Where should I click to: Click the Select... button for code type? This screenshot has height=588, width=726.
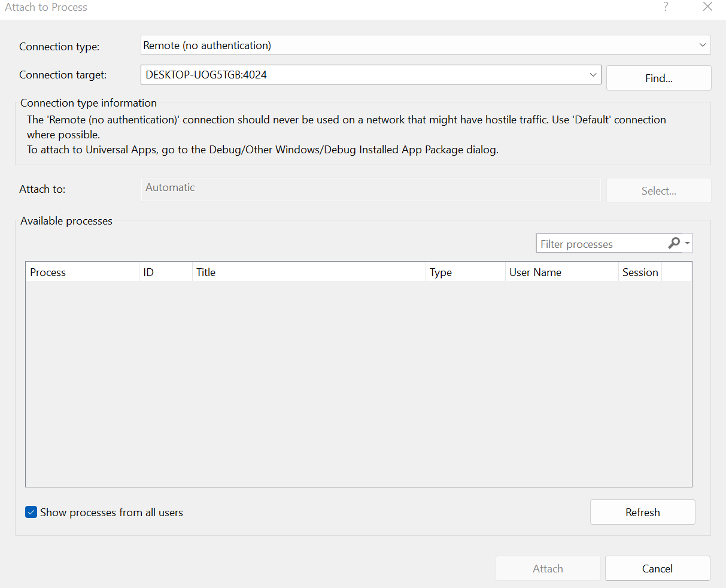658,191
